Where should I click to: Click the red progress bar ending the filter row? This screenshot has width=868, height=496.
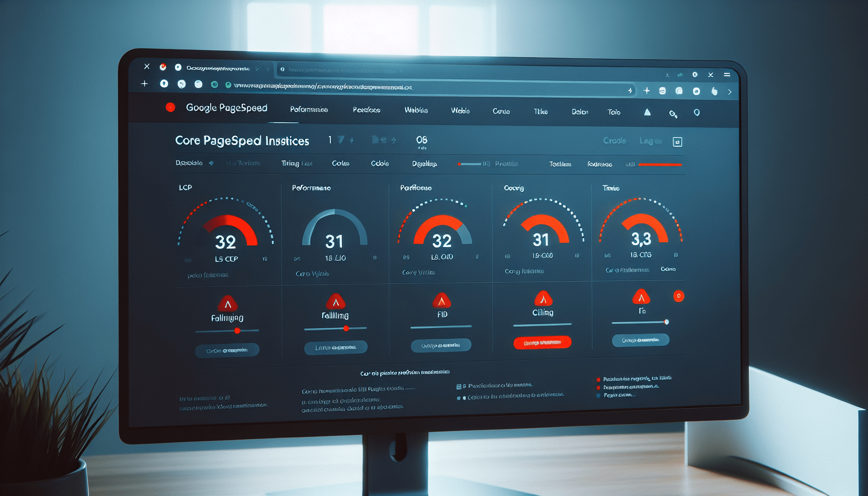click(x=660, y=165)
